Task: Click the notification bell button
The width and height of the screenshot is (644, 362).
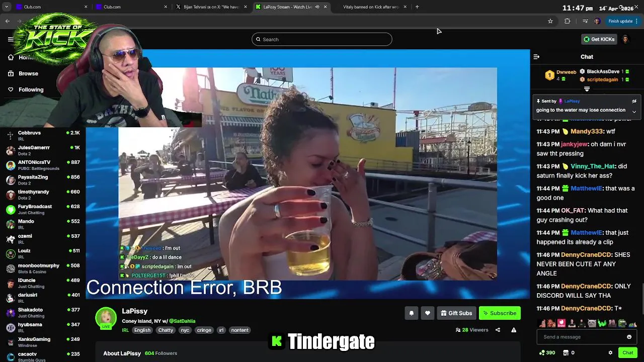Action: point(411,313)
